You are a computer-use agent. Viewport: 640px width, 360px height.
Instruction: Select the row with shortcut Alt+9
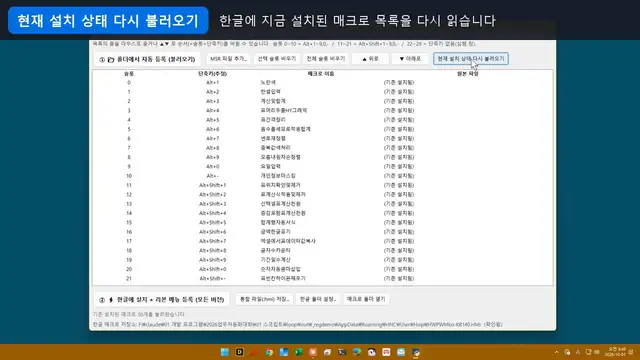[x=322, y=157]
